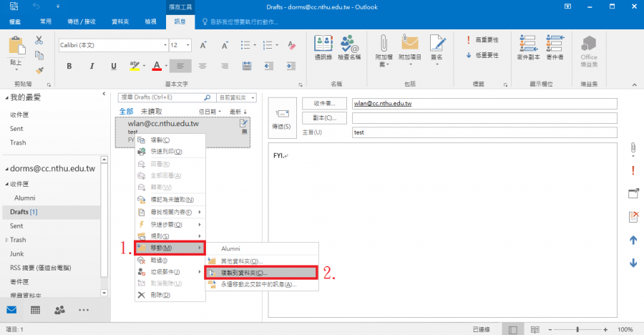Click the Show Bcc (密件副本) icon
Screen dimensions: 644x335
527,47
